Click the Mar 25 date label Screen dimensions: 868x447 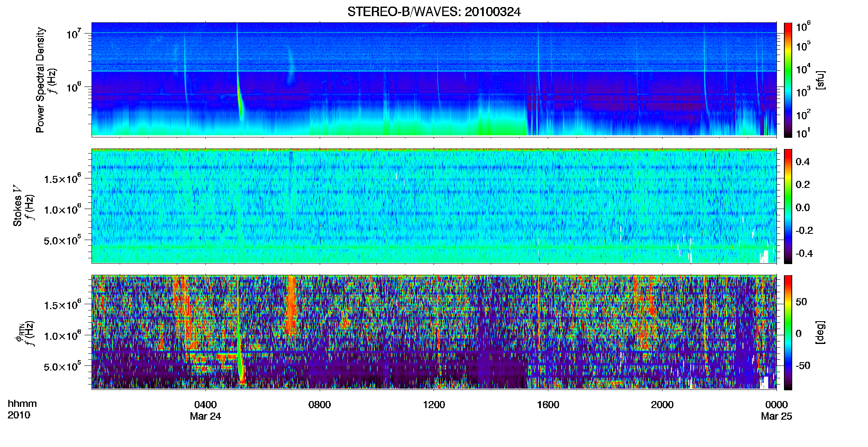click(x=776, y=416)
